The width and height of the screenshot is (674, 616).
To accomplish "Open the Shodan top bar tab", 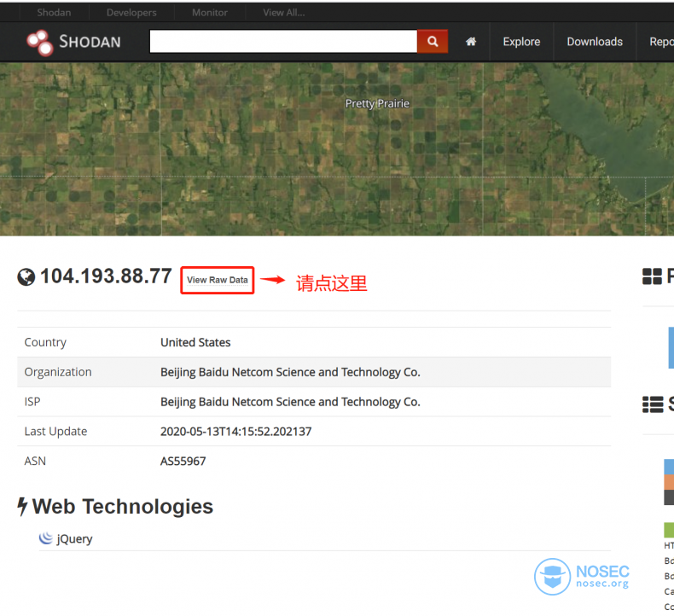I will (54, 13).
